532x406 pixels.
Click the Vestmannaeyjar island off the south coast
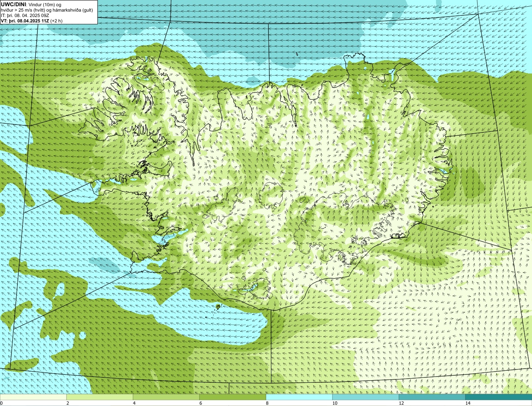[x=218, y=307]
